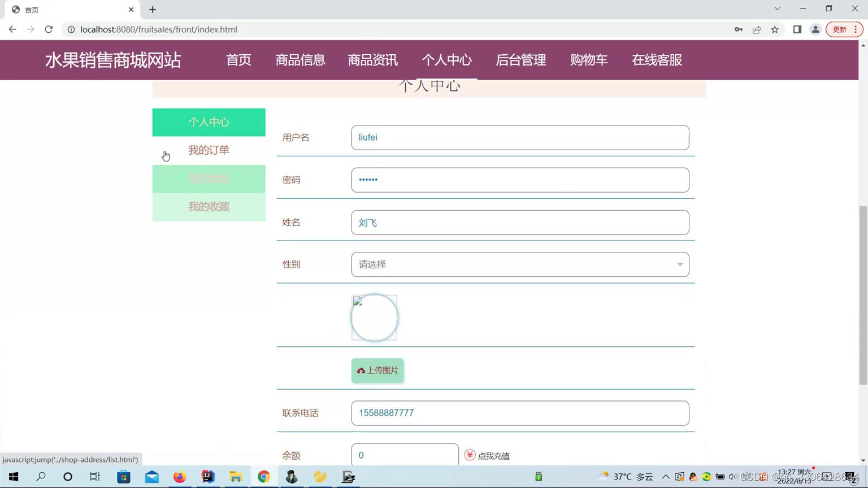The image size is (868, 488).
Task: Click the 用户名 field containing liufei
Action: 520,137
